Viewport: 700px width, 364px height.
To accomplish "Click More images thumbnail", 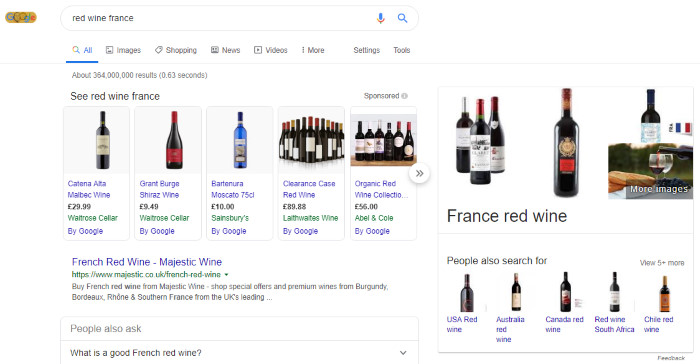I will (650, 171).
